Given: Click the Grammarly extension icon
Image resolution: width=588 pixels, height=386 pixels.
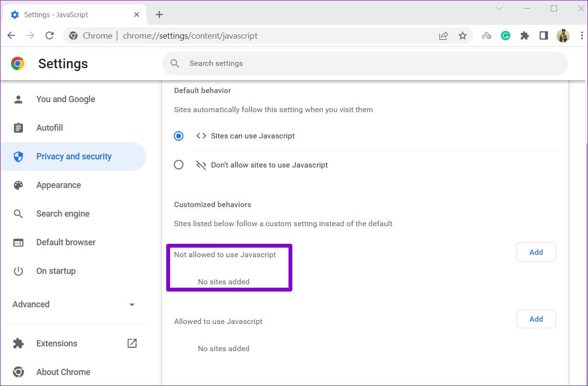Looking at the screenshot, I should click(505, 36).
